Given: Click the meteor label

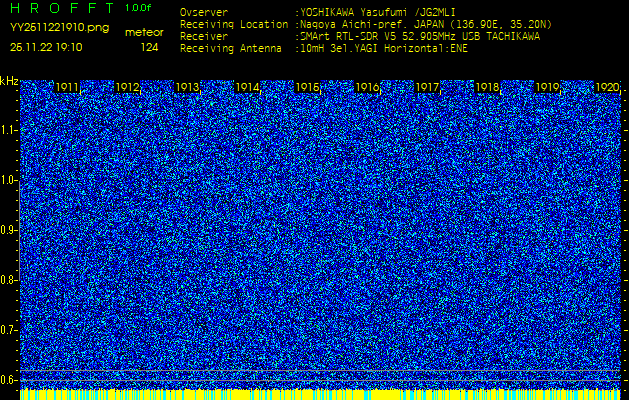Looking at the screenshot, I should pos(144,32).
